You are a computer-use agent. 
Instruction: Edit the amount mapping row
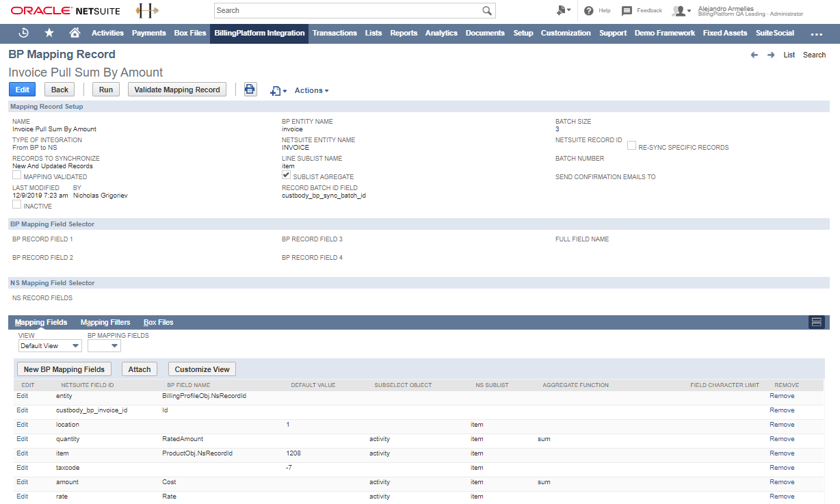[23, 482]
